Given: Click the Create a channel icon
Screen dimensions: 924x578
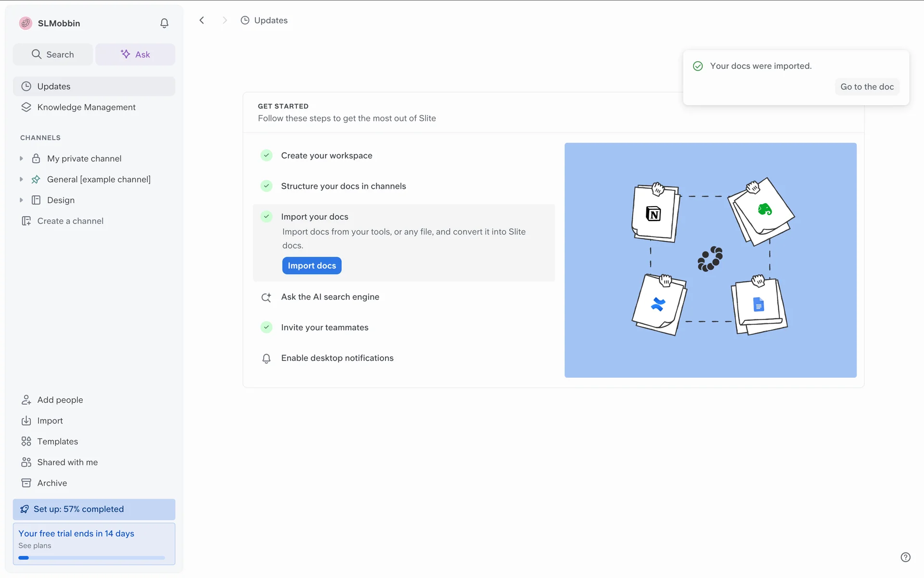Looking at the screenshot, I should point(26,221).
